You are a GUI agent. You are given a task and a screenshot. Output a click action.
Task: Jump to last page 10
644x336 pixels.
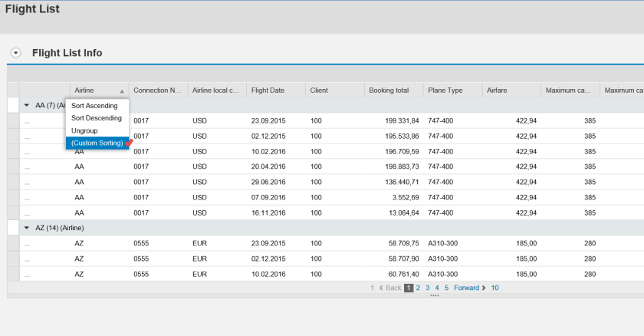[495, 288]
